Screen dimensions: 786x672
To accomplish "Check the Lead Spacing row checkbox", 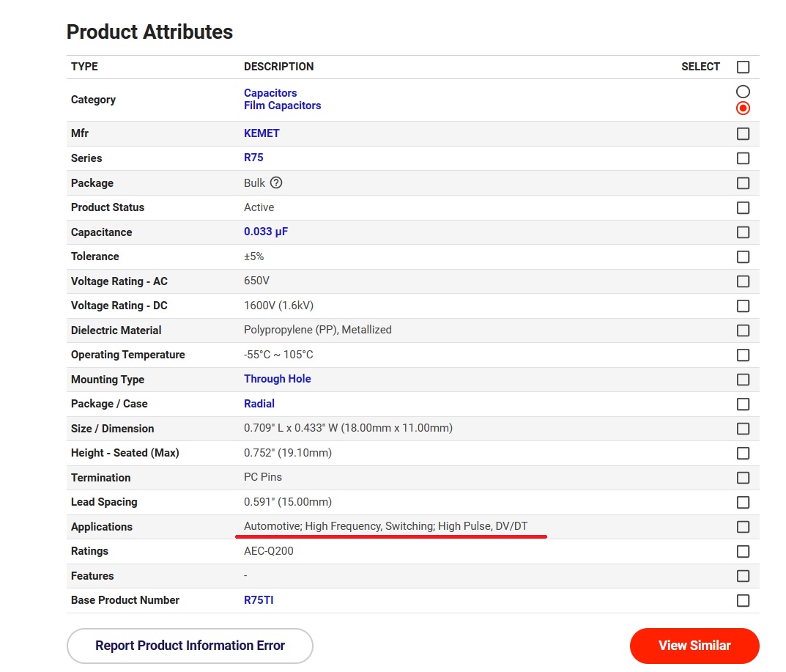I will click(x=743, y=503).
